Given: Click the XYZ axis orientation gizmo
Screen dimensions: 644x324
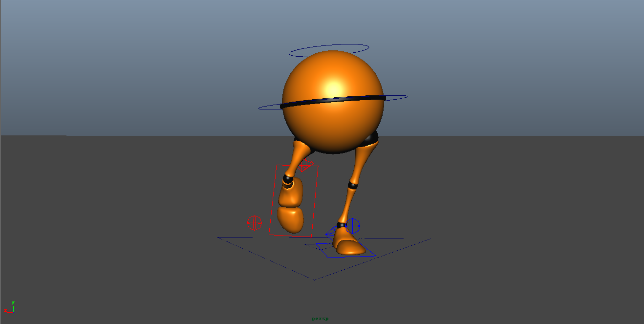Looking at the screenshot, I should click(12, 307).
